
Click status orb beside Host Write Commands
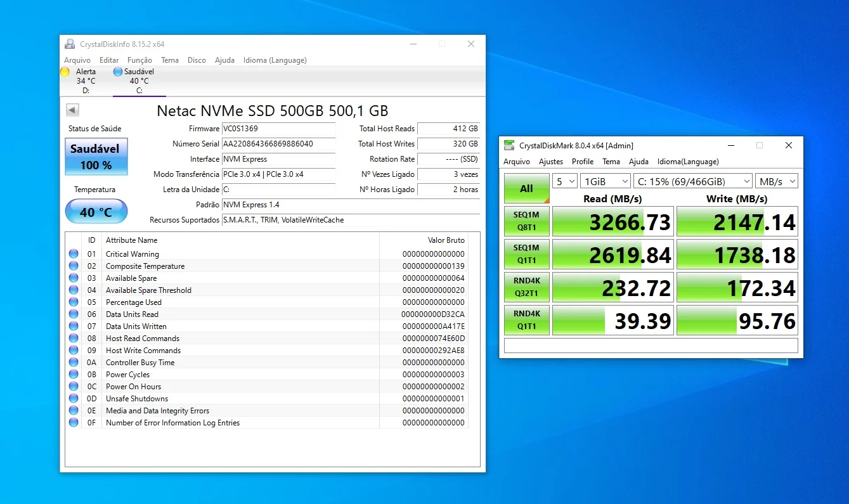pos(74,351)
